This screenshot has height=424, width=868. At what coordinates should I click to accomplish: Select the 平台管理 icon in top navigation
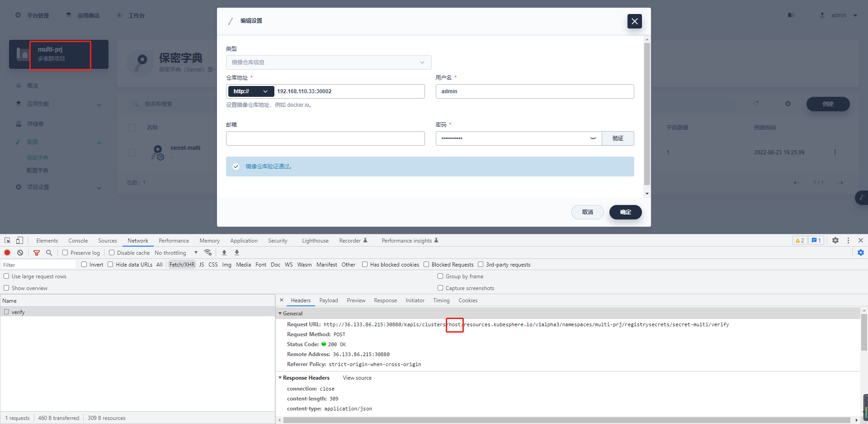tap(18, 15)
